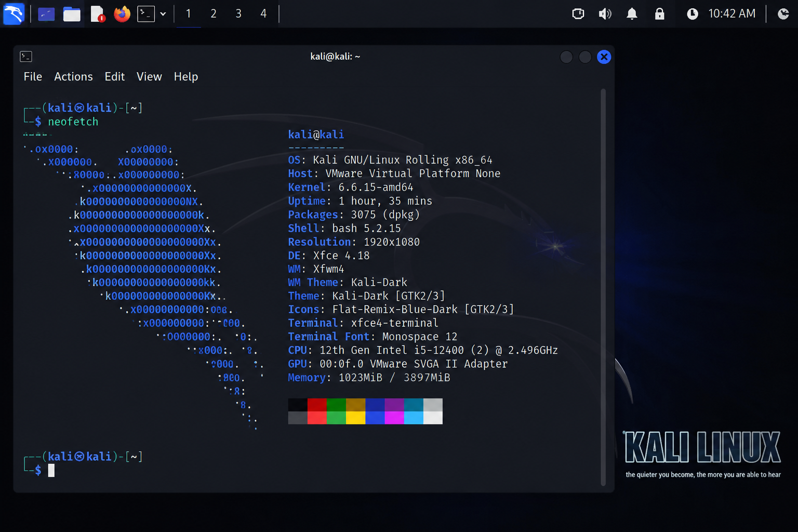Click the Kernel value '6.6.15-amd64'
This screenshot has height=532, width=798.
click(376, 188)
